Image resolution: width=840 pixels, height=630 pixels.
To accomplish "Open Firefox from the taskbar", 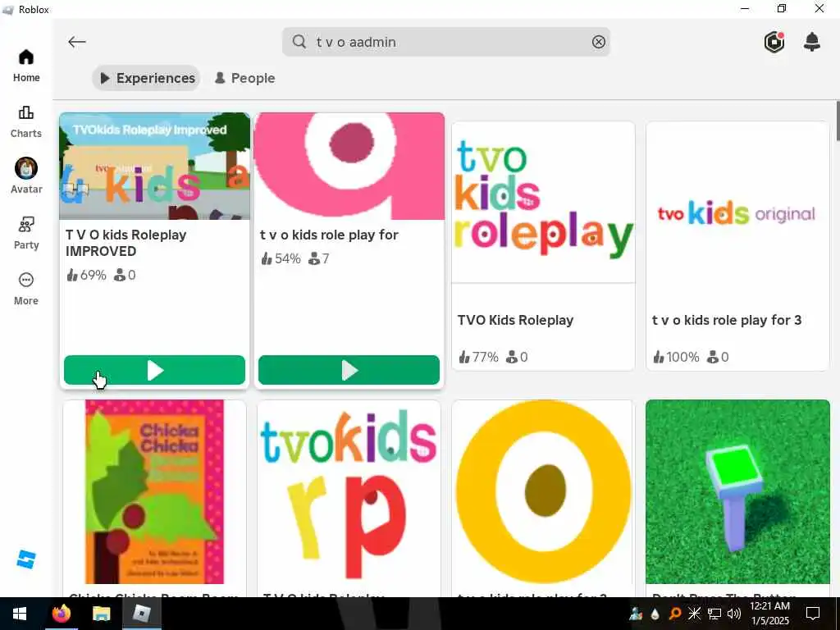I will [62, 614].
